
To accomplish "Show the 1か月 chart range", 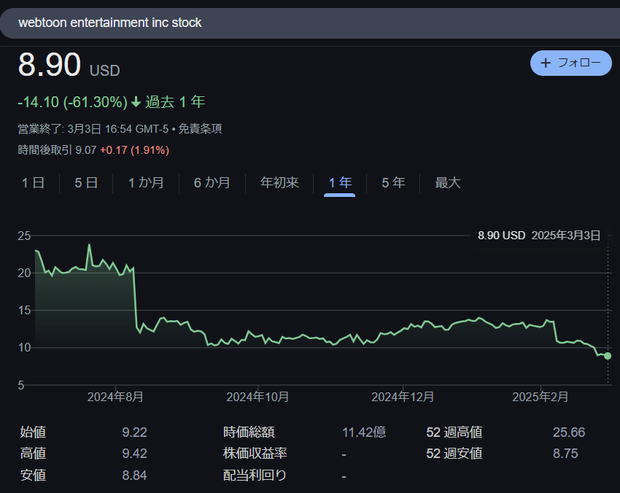I will (145, 183).
